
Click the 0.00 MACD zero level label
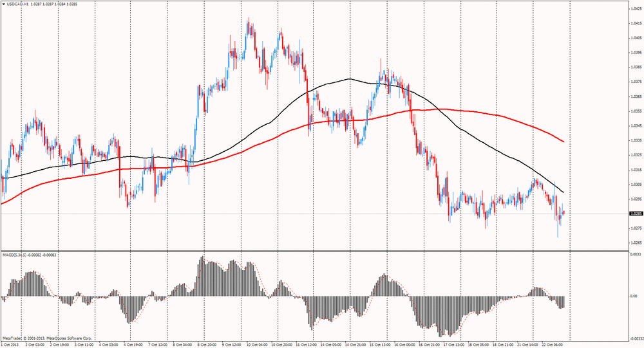click(x=634, y=296)
